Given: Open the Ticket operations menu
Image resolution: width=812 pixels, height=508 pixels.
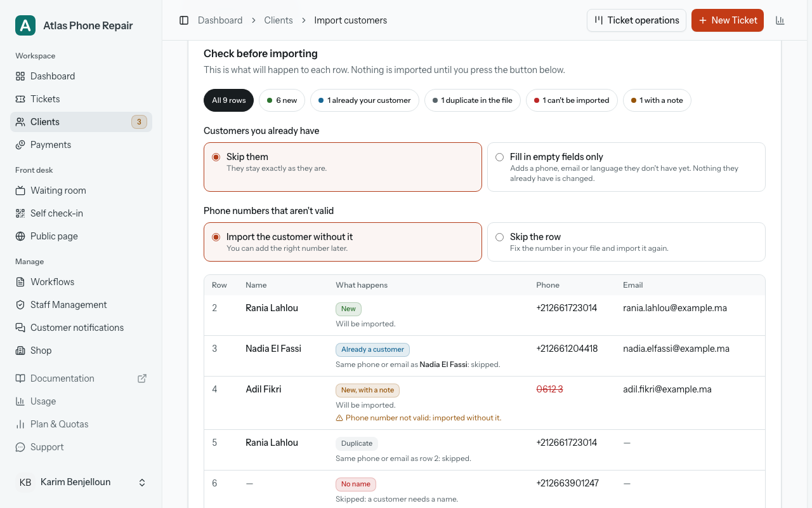Looking at the screenshot, I should (636, 20).
